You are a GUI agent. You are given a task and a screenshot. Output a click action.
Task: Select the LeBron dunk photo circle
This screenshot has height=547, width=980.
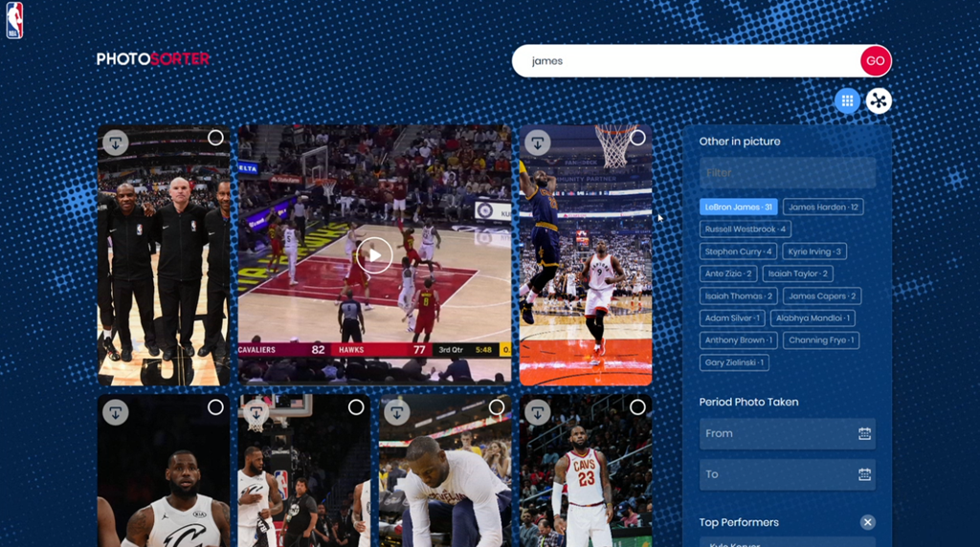click(x=637, y=138)
